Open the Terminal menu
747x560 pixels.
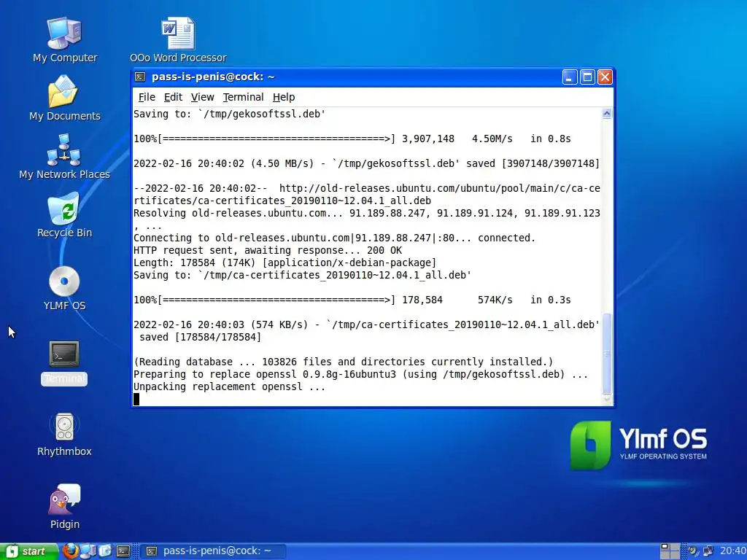click(243, 97)
